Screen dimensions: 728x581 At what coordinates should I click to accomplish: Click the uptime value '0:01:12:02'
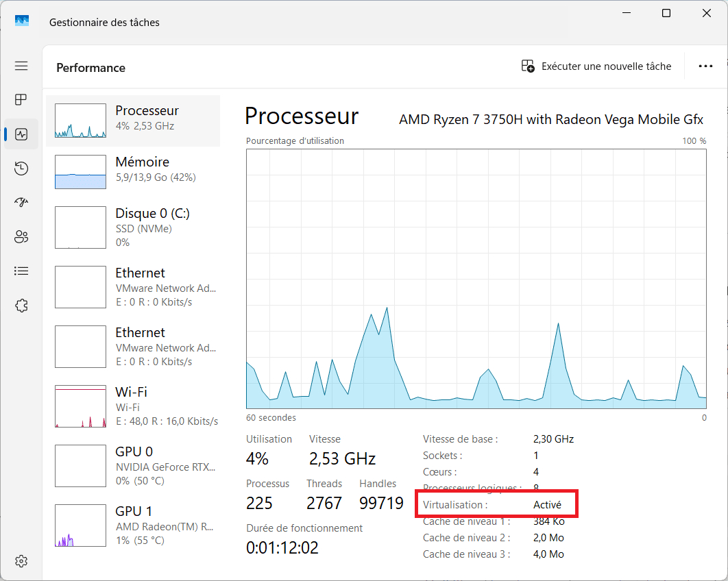(282, 548)
